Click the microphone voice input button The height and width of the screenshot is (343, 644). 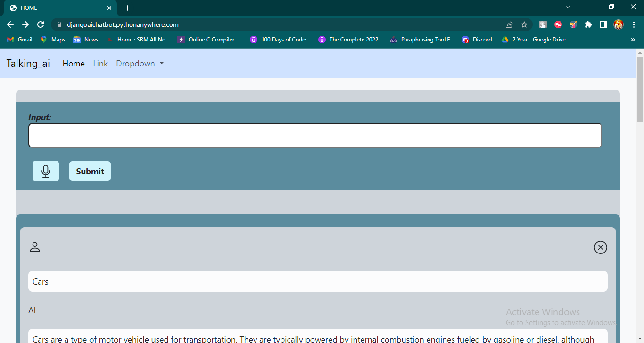coord(46,171)
